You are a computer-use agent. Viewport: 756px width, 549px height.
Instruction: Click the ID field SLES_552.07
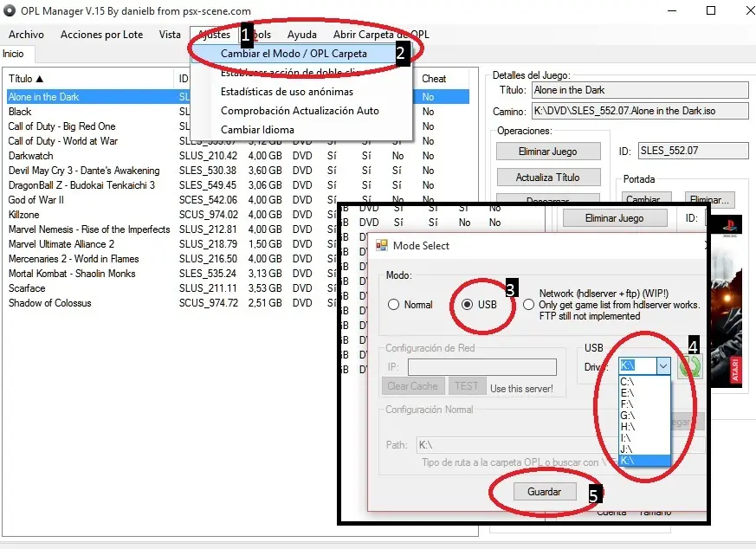pyautogui.click(x=694, y=151)
